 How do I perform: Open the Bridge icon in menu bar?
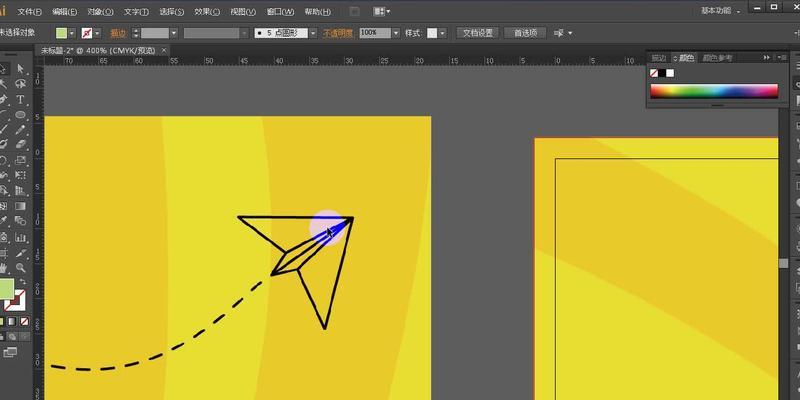click(355, 11)
